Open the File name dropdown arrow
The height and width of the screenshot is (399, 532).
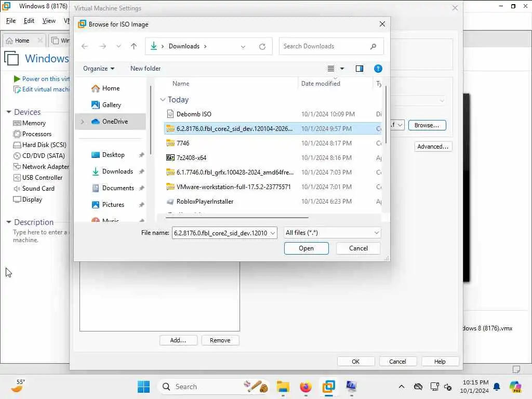click(273, 233)
